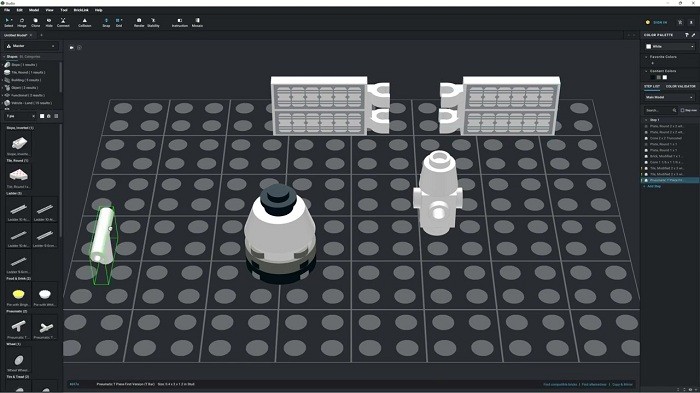Add a new model tab
The height and width of the screenshot is (393, 700).
click(42, 35)
